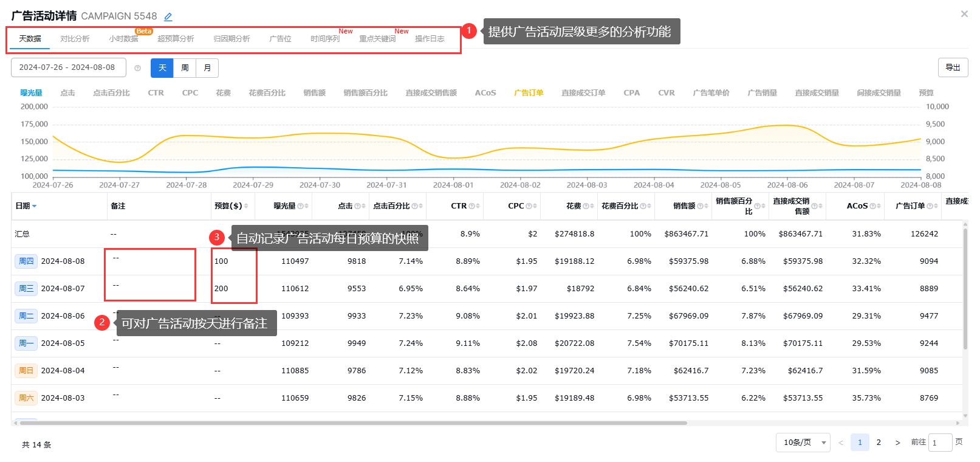Open the 10条/页 page size dropdown

click(x=803, y=443)
